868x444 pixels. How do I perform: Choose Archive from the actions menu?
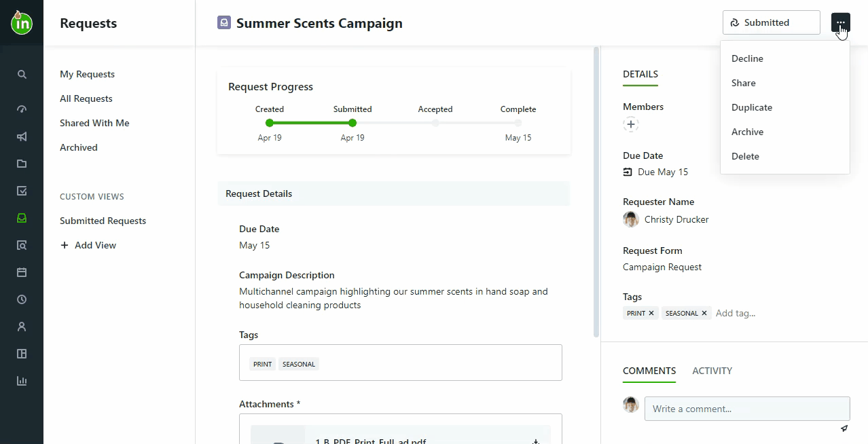pos(785,132)
